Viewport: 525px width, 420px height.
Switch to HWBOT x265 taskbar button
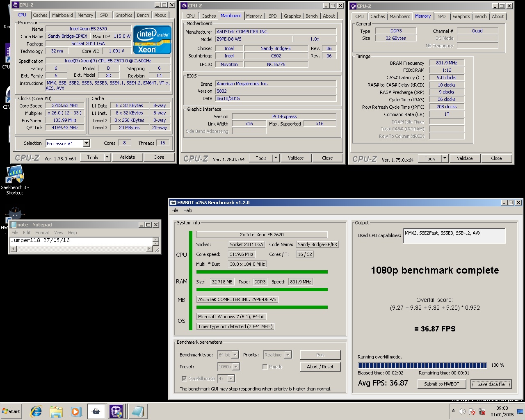click(x=96, y=411)
